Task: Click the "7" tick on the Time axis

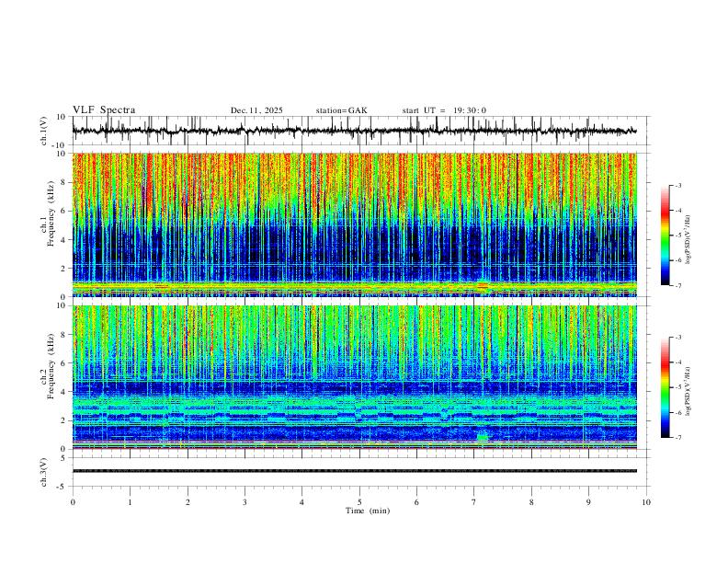Action: click(474, 502)
